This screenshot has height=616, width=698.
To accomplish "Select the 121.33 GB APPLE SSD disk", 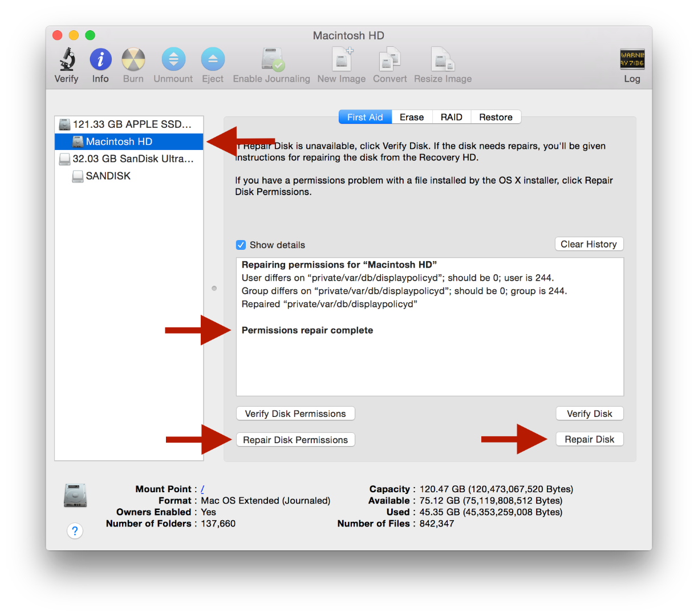I will pos(129,124).
